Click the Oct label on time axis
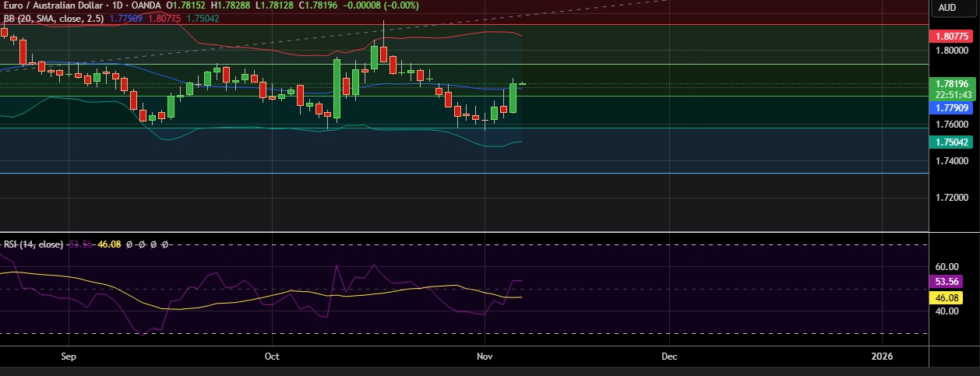 point(272,356)
